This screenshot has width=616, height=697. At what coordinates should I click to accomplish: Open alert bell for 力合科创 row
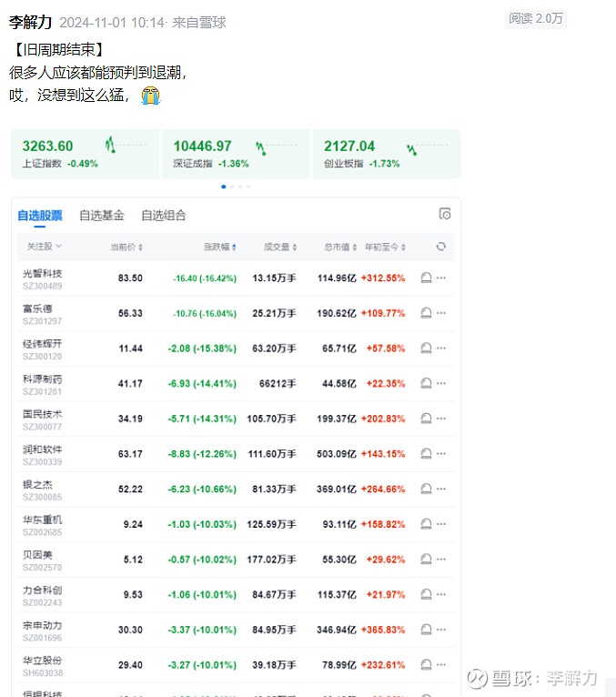(x=426, y=594)
